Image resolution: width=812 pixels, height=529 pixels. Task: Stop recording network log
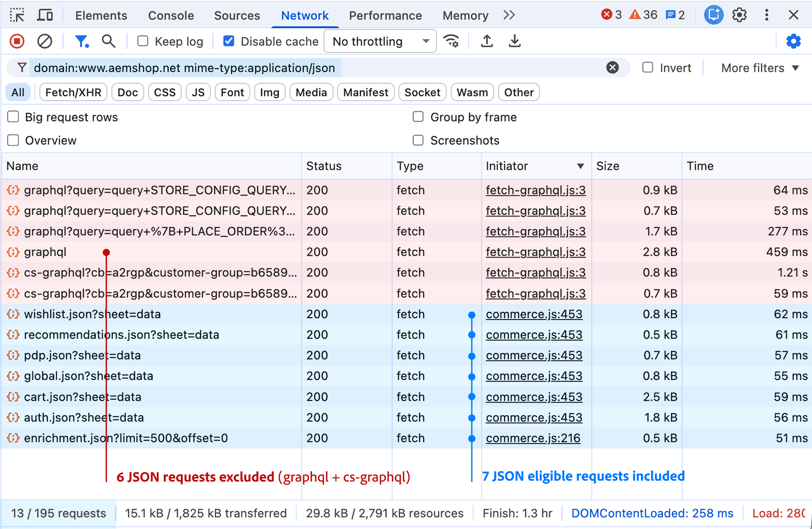tap(17, 41)
